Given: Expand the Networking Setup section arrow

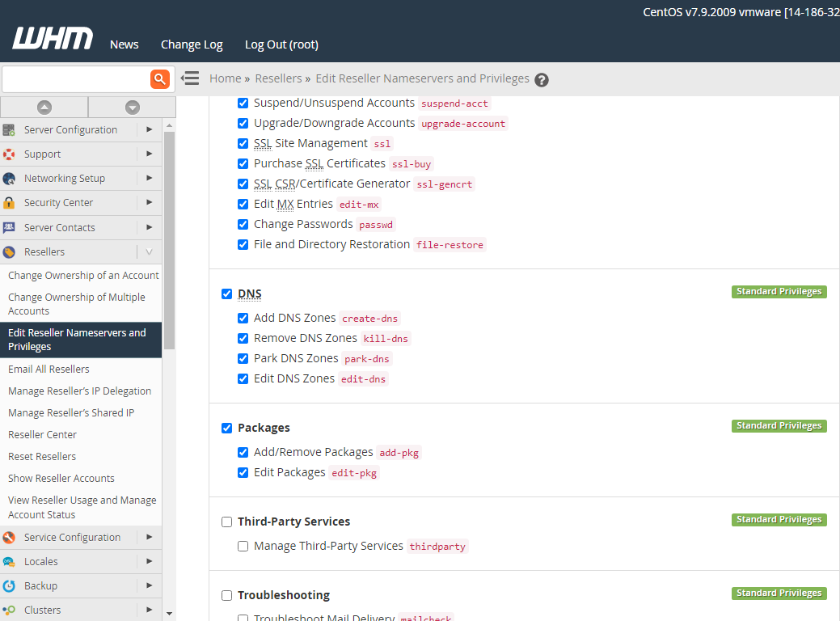Looking at the screenshot, I should 149,178.
